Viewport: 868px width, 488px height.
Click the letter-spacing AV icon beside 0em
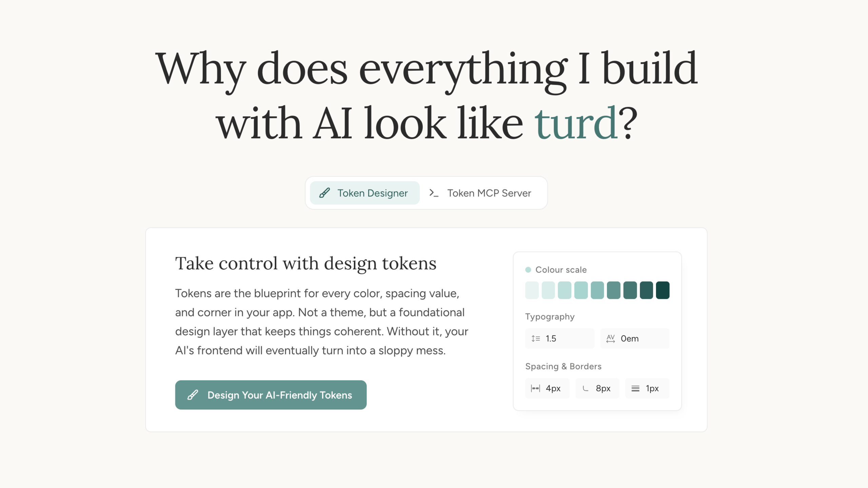click(611, 338)
